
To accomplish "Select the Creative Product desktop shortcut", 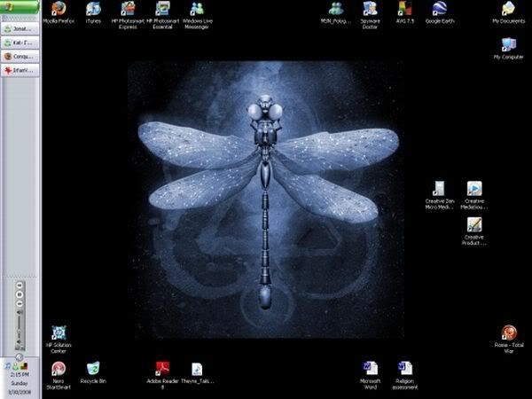I will point(474,231).
